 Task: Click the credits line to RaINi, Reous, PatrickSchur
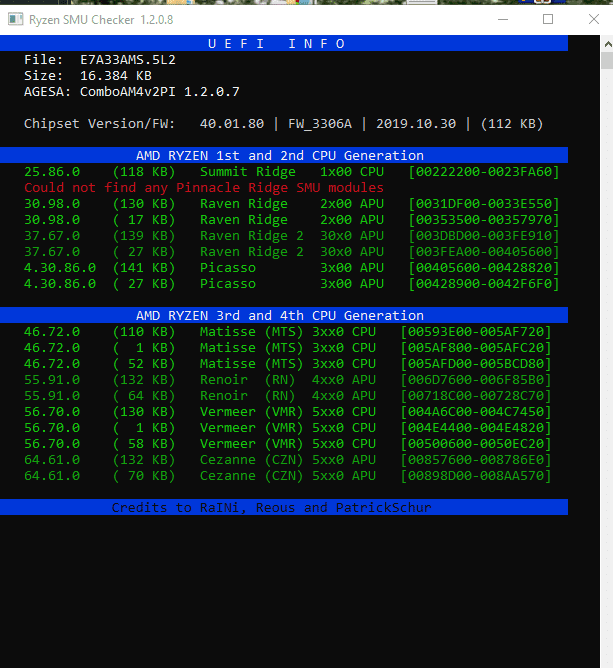pos(271,507)
